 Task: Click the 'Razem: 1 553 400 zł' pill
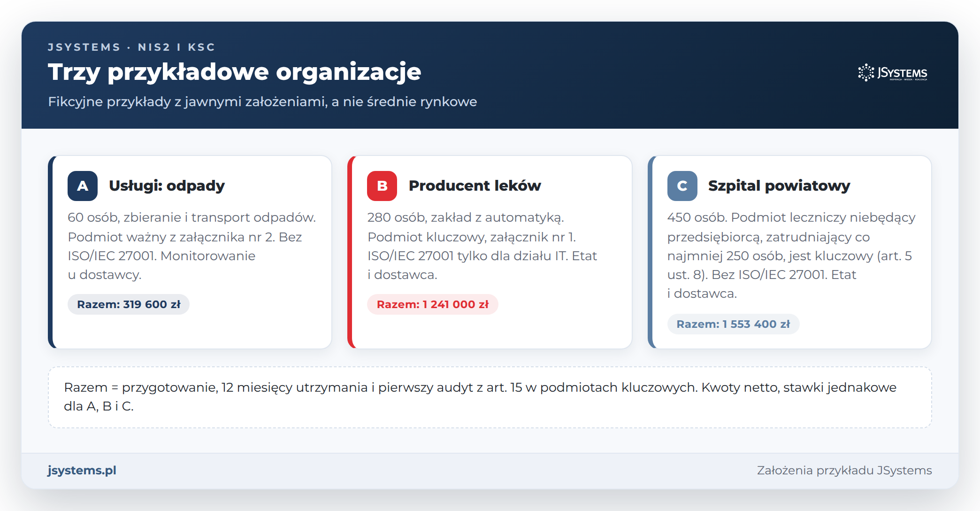coord(733,324)
